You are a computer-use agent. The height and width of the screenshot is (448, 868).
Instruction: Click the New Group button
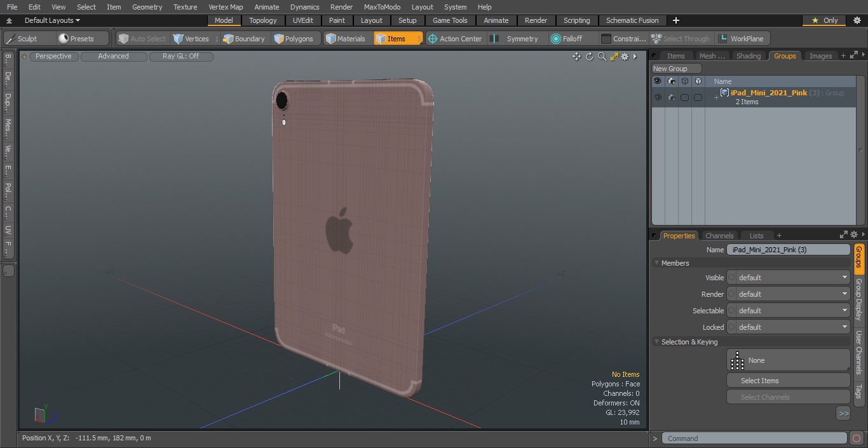pos(676,69)
